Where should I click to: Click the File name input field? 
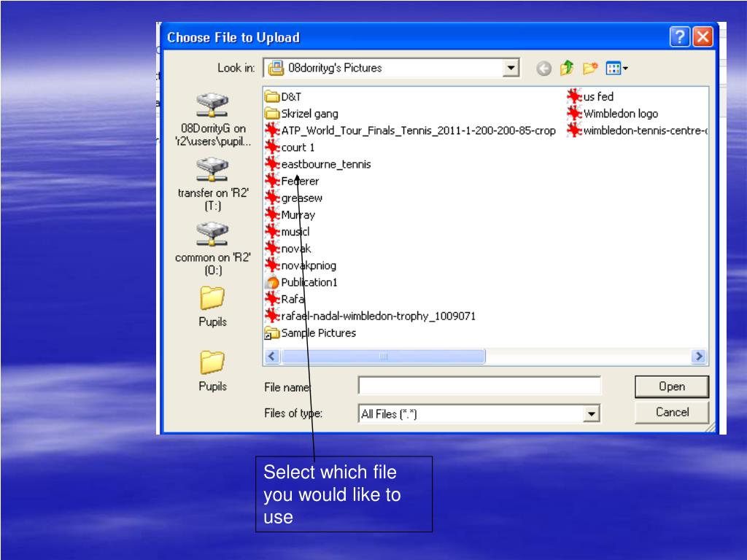tap(479, 386)
